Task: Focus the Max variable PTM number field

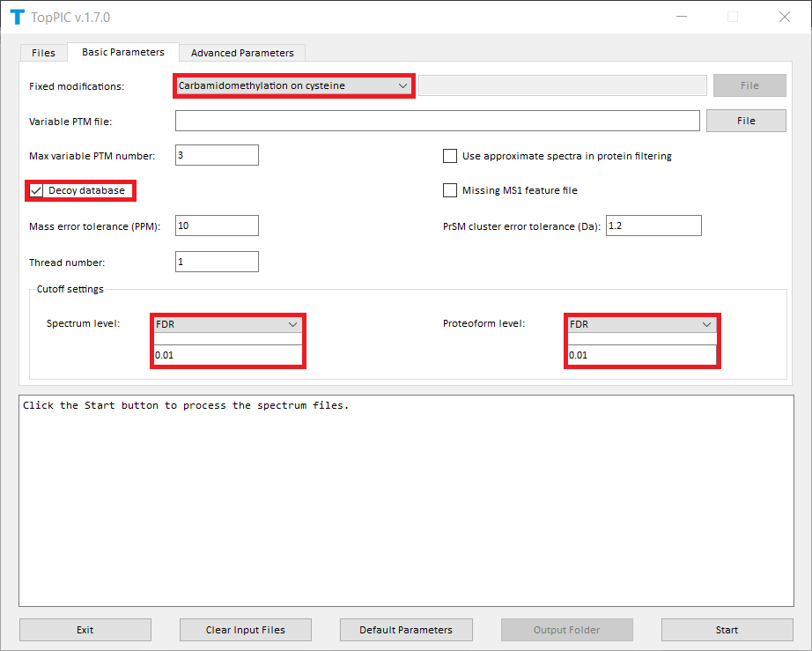Action: point(217,156)
